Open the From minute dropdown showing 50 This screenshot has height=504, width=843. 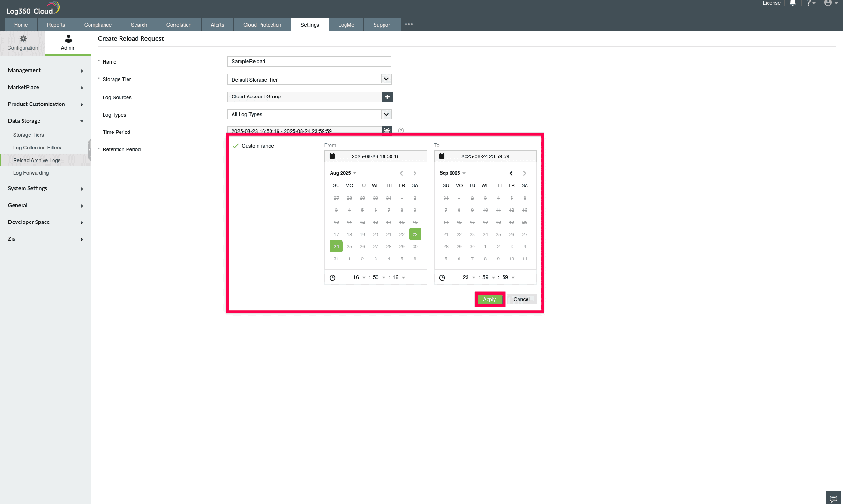pos(379,278)
